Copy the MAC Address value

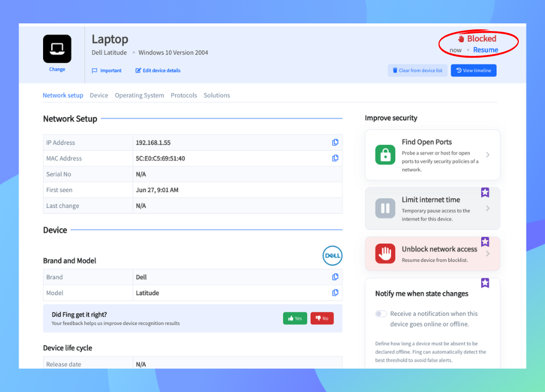335,158
